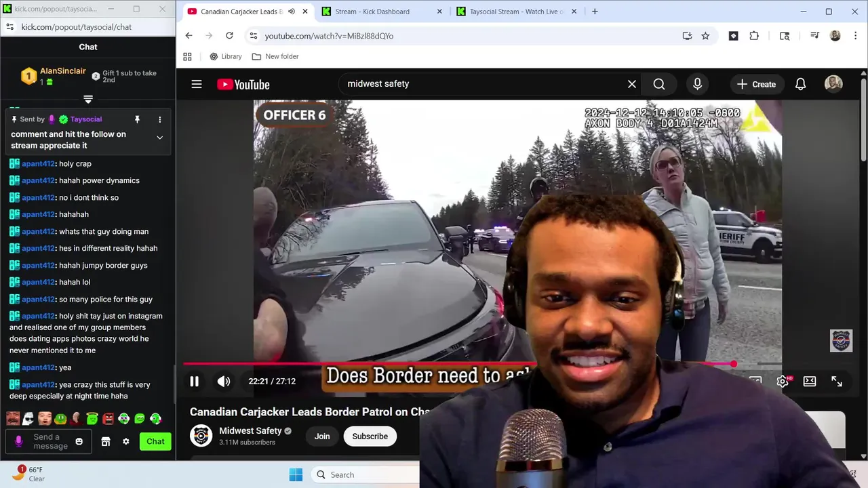
Task: Open the black tag extension icon
Action: point(733,36)
